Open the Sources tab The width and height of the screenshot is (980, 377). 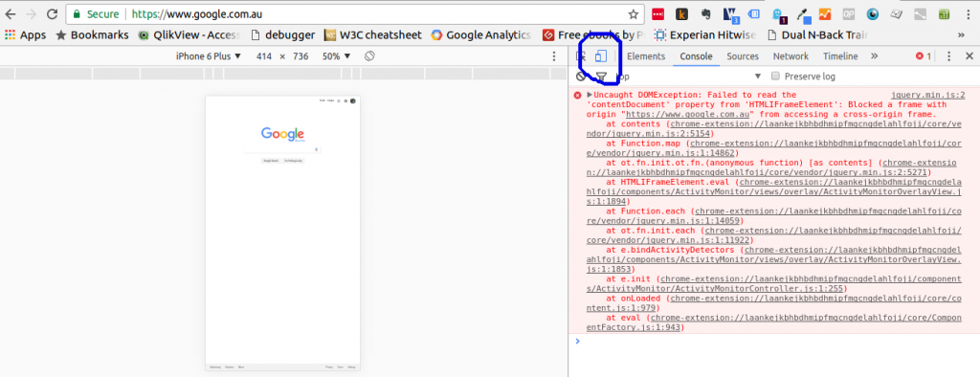coord(743,56)
